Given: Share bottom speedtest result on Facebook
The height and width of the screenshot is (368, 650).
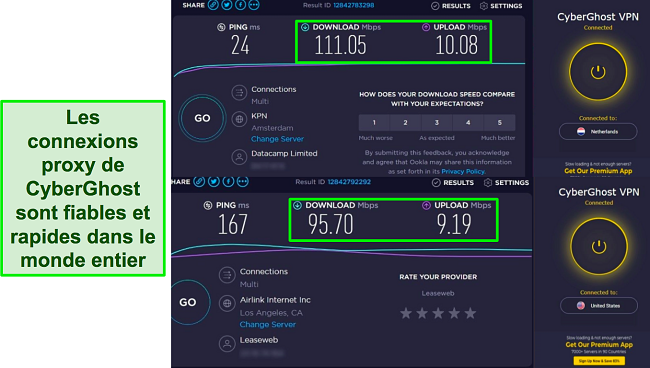Looking at the screenshot, I should pyautogui.click(x=228, y=182).
